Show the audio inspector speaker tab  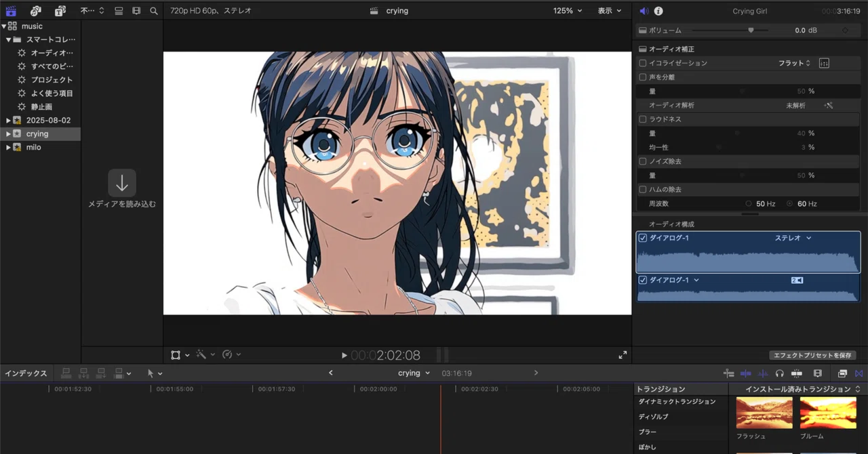644,12
